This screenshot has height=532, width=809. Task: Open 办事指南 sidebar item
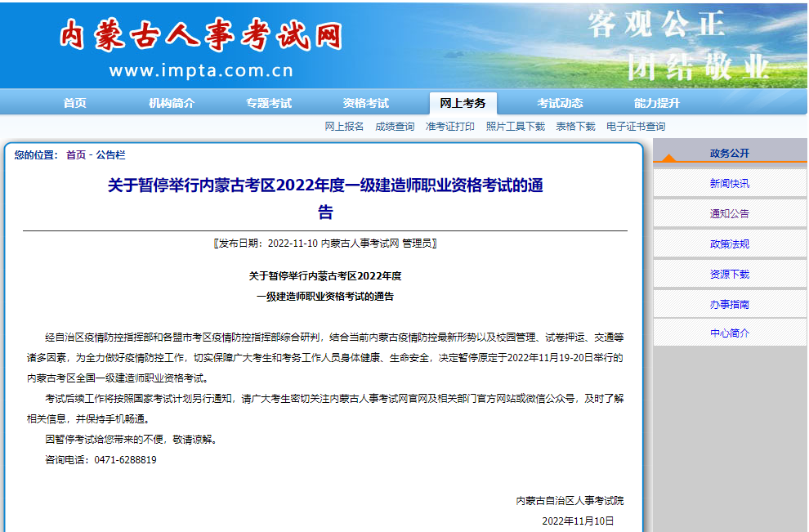[x=729, y=305]
